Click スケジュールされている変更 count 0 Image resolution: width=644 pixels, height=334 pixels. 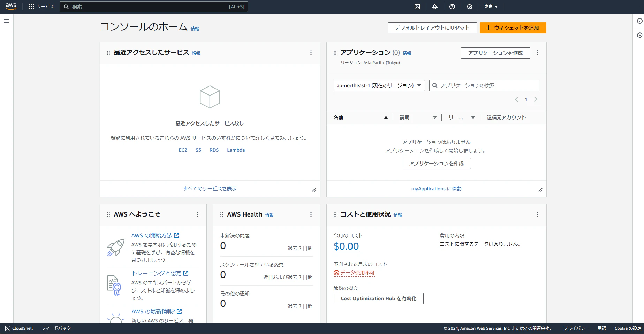223,275
